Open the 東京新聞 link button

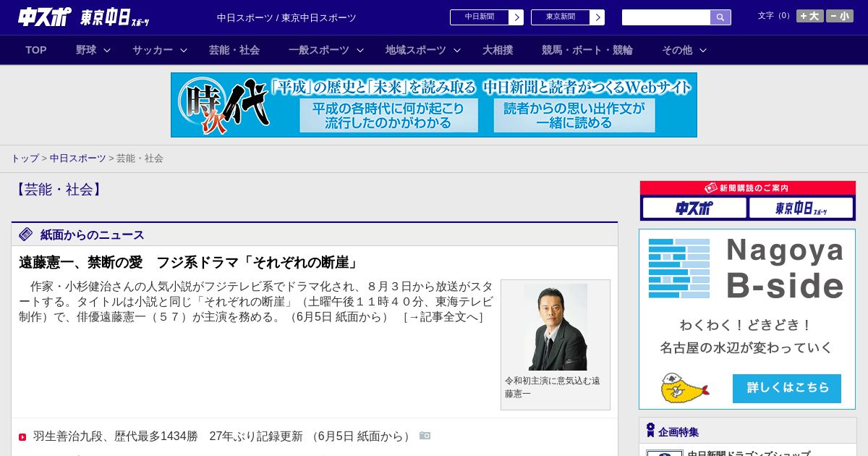(x=561, y=17)
